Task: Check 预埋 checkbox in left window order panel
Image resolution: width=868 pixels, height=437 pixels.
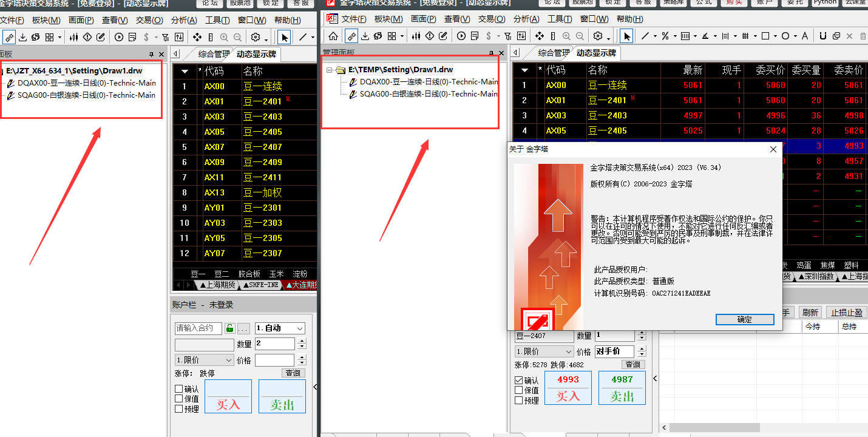Action: click(179, 408)
